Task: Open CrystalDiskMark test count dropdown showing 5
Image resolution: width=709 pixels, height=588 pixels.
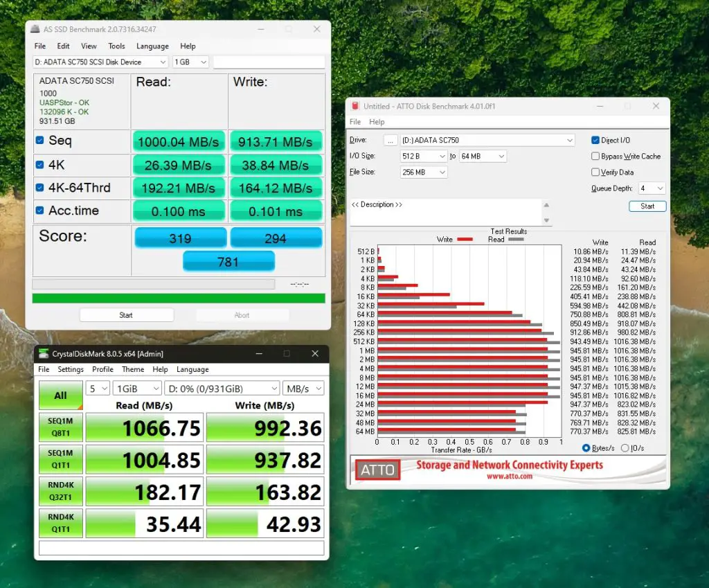Action: coord(98,389)
